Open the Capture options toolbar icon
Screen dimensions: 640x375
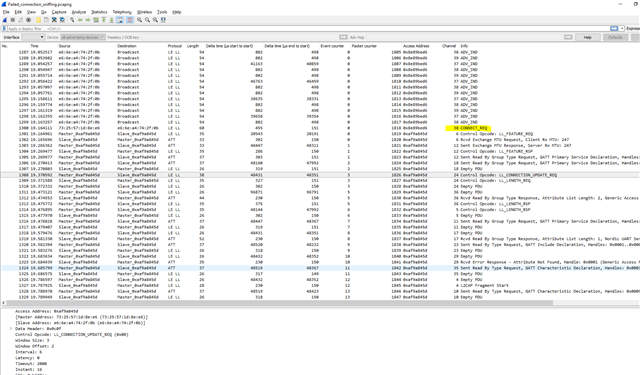coord(29,20)
